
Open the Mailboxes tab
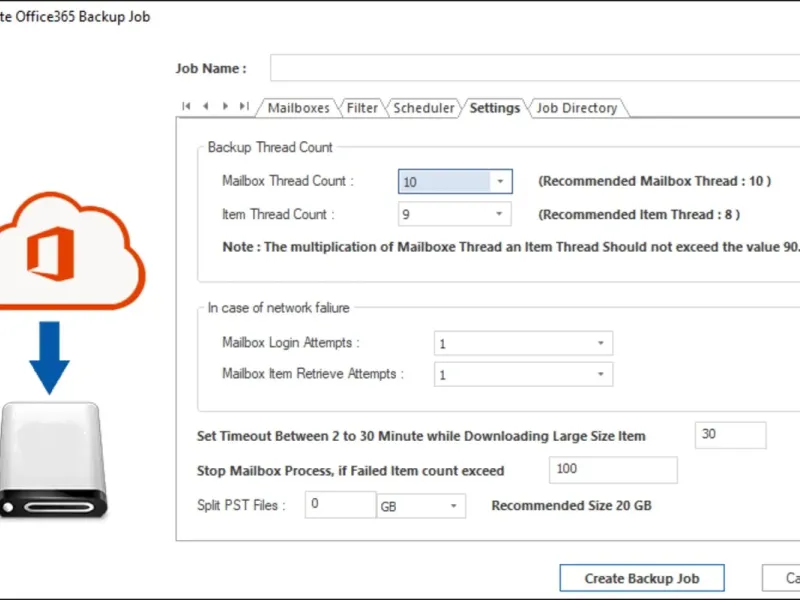[298, 108]
